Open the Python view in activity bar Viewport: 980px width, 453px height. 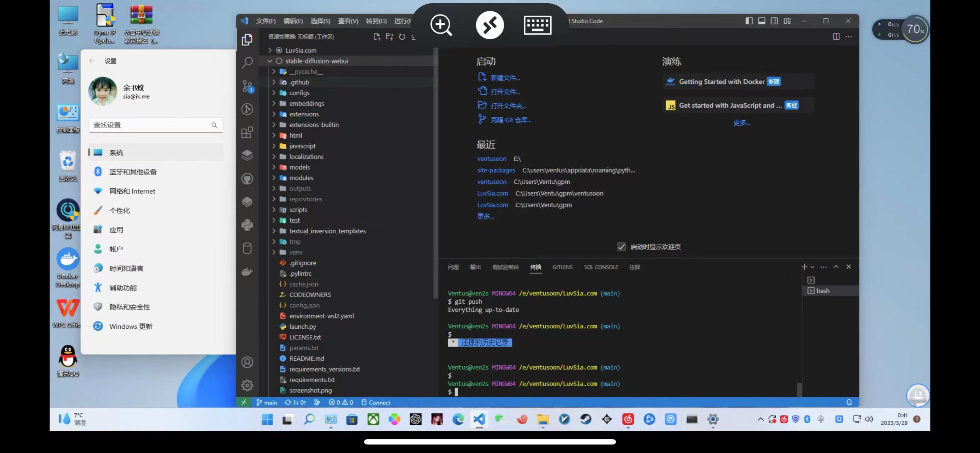click(x=247, y=225)
